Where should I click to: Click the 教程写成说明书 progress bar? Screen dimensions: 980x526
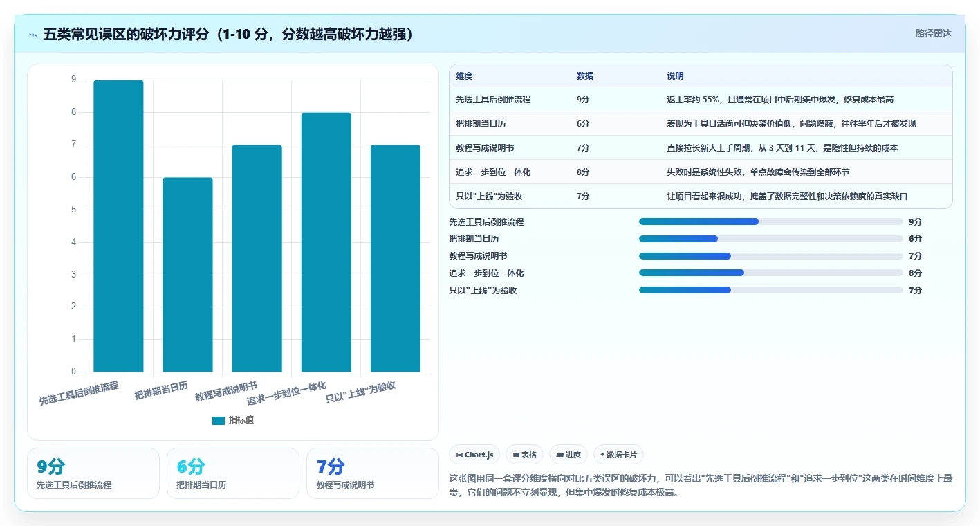(x=771, y=256)
